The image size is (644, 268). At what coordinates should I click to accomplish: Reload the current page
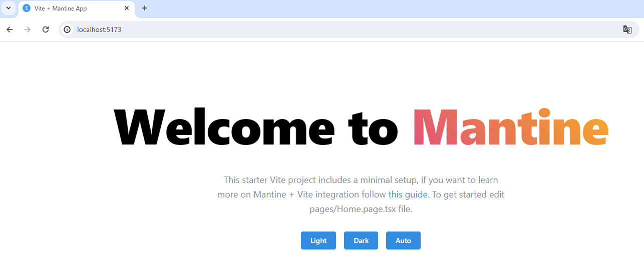click(x=46, y=29)
